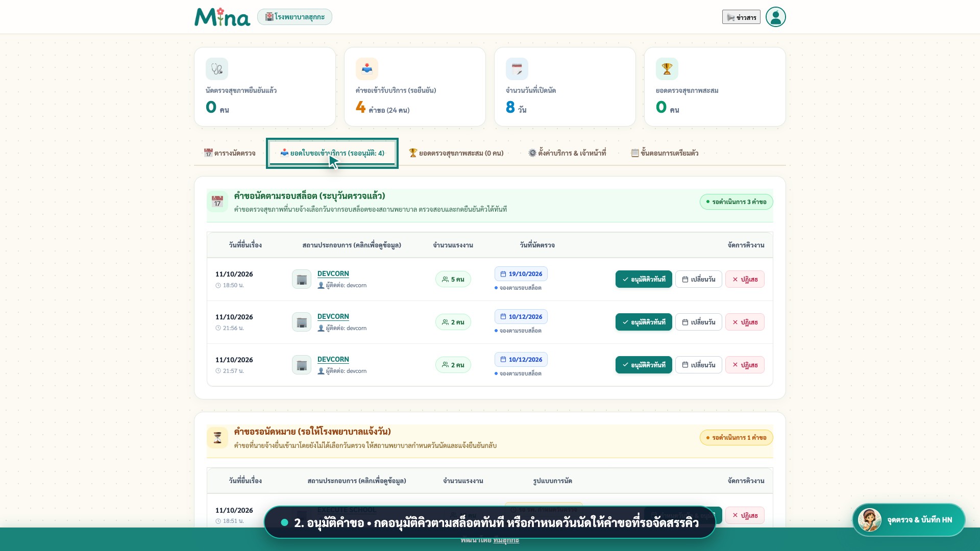
Task: Click the hourglass icon in waiting requests header
Action: 217,437
